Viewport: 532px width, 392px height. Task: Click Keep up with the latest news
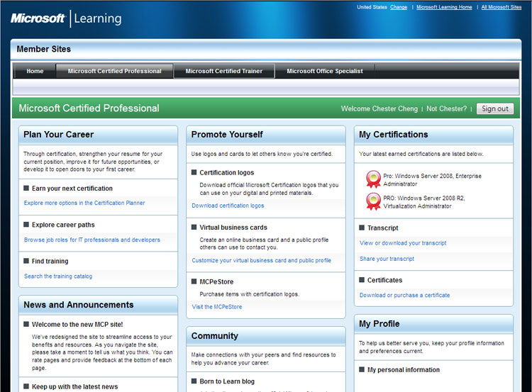pos(75,386)
